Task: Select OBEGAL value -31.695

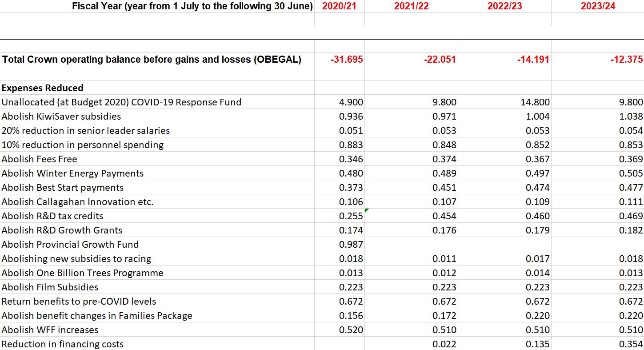Action: pos(347,60)
